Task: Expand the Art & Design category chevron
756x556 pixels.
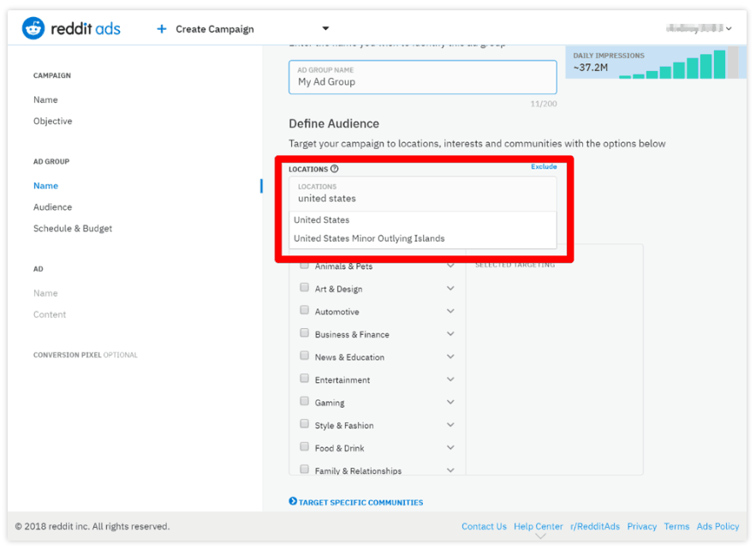Action: point(450,288)
